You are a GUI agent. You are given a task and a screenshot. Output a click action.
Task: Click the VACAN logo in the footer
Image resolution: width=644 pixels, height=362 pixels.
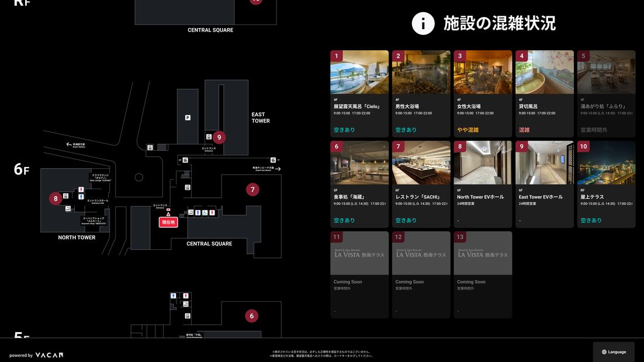pos(49,355)
